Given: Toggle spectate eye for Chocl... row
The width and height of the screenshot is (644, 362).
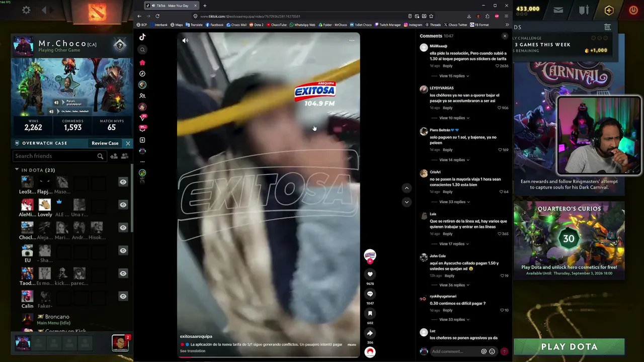Looking at the screenshot, I should click(123, 228).
